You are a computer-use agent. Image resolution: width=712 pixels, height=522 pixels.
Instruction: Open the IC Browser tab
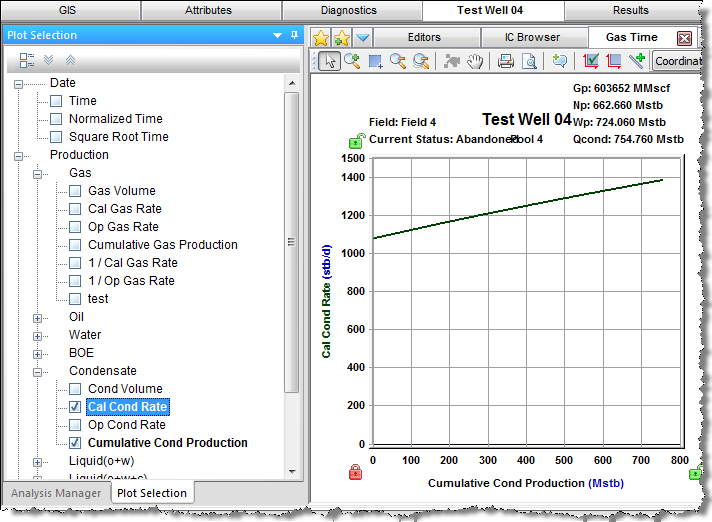531,37
